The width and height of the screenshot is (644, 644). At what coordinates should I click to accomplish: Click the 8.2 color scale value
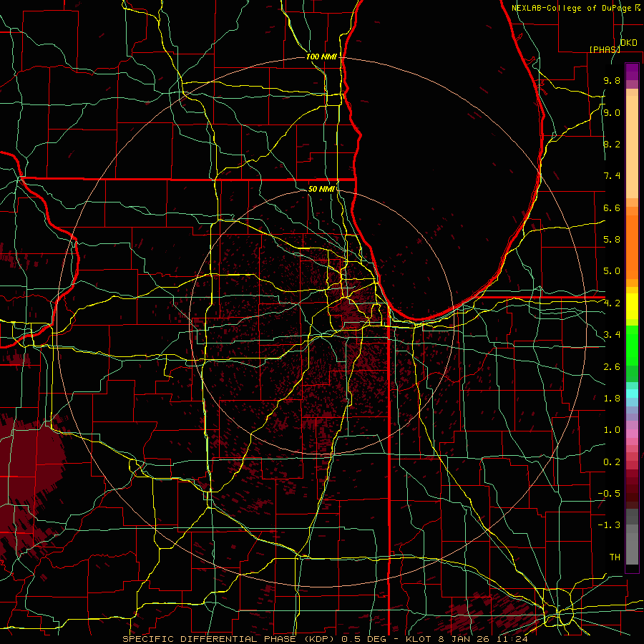click(612, 144)
